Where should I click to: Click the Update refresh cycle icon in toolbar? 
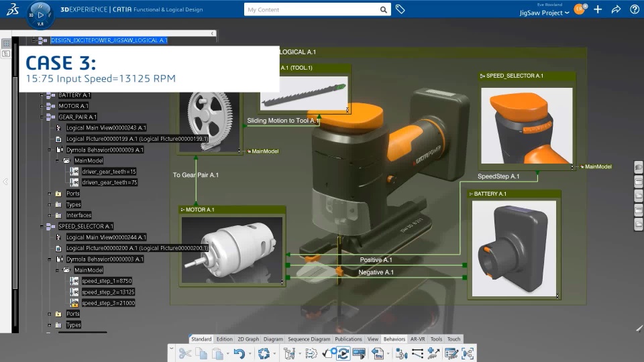pyautogui.click(x=264, y=353)
